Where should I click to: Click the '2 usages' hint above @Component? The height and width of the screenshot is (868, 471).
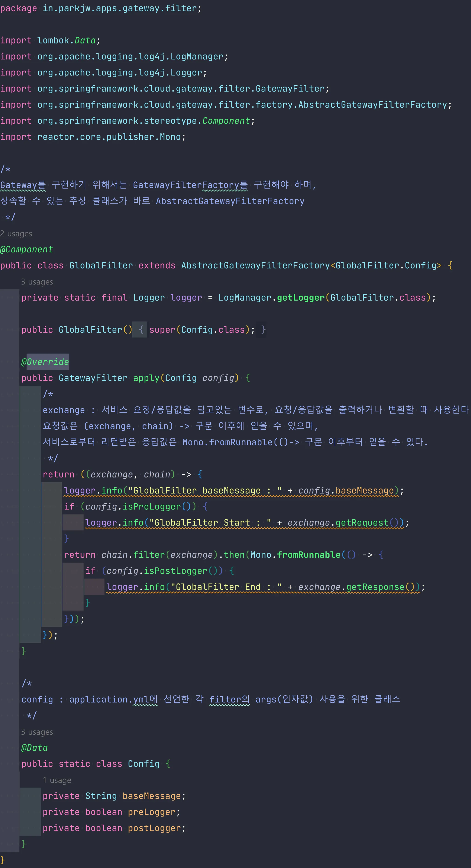click(x=16, y=233)
